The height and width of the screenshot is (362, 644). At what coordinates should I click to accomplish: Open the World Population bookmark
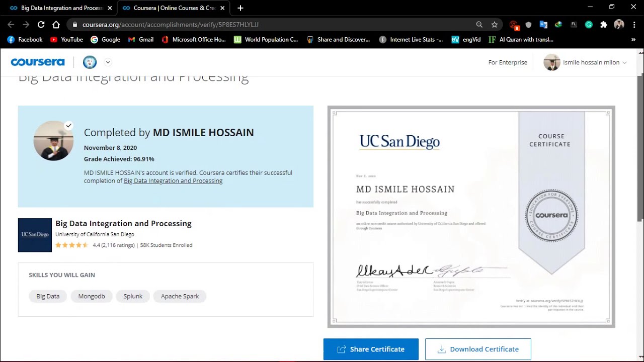266,39
